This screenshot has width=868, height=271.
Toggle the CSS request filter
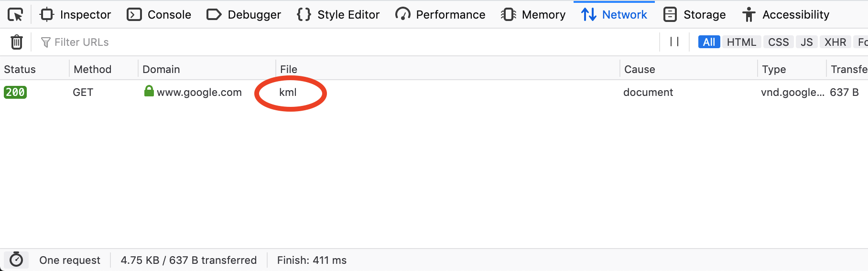click(778, 42)
